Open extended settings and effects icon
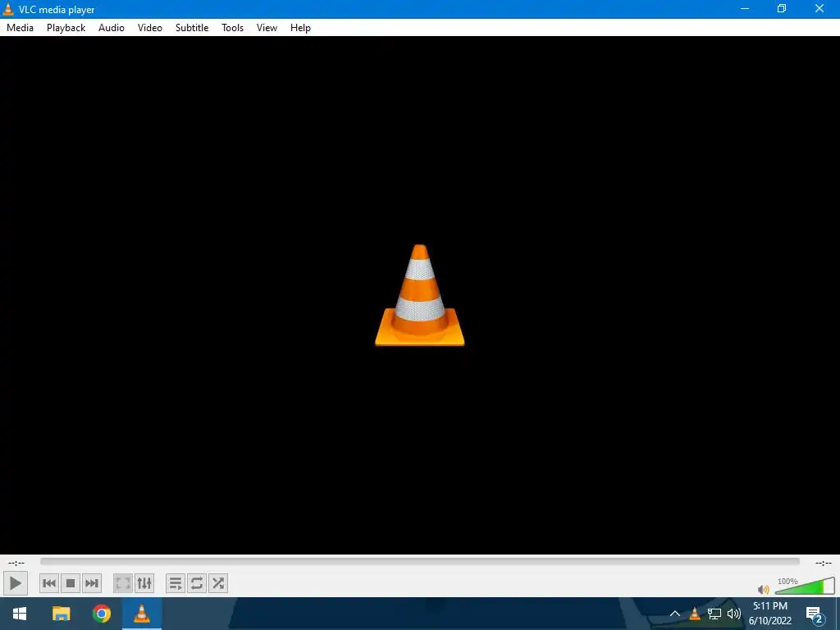 tap(144, 583)
